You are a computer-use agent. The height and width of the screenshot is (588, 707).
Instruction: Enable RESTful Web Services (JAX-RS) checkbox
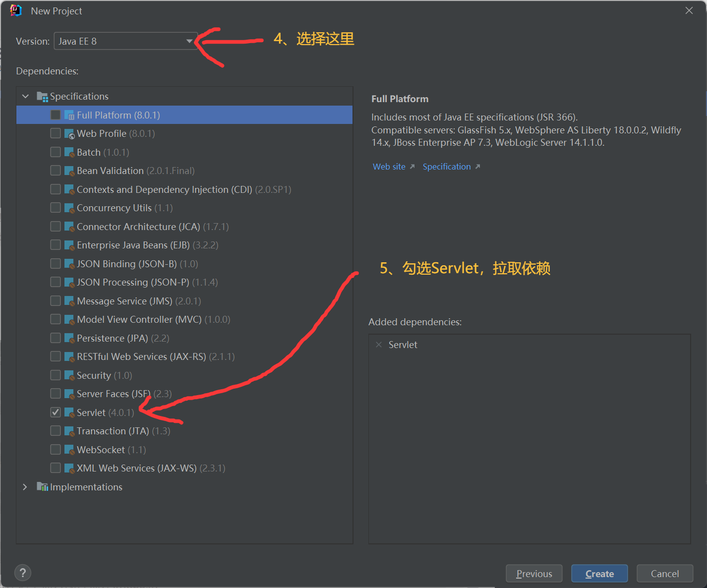pyautogui.click(x=56, y=357)
